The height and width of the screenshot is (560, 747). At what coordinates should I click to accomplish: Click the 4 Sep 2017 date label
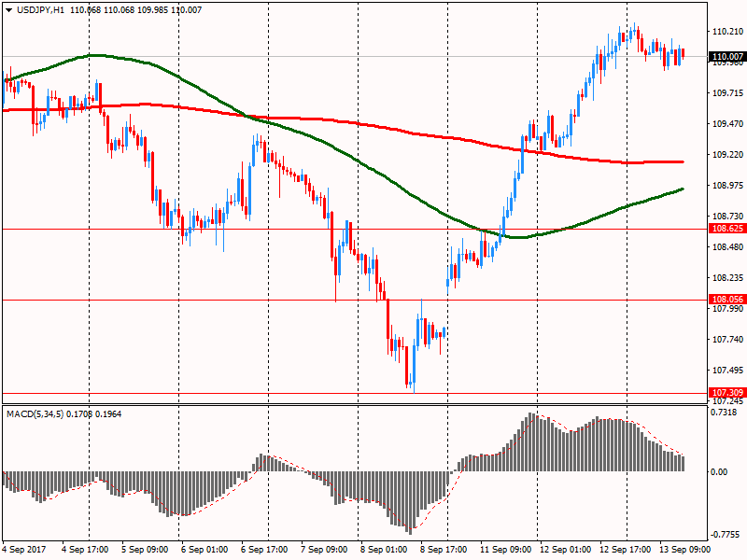tap(24, 550)
